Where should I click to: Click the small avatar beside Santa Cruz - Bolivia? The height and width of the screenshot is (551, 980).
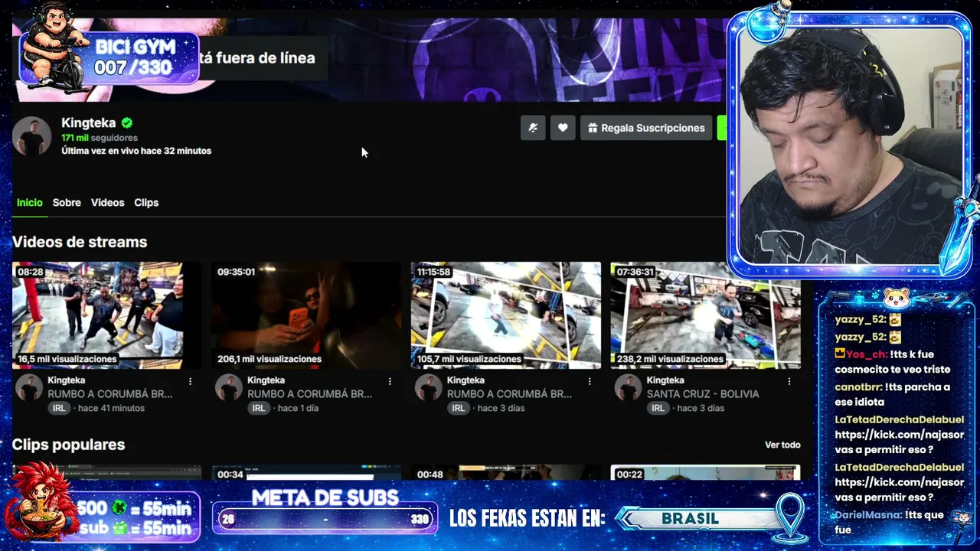coord(628,388)
